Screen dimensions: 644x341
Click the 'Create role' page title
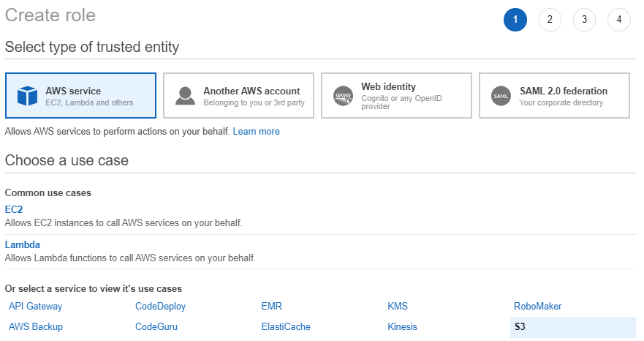point(50,15)
